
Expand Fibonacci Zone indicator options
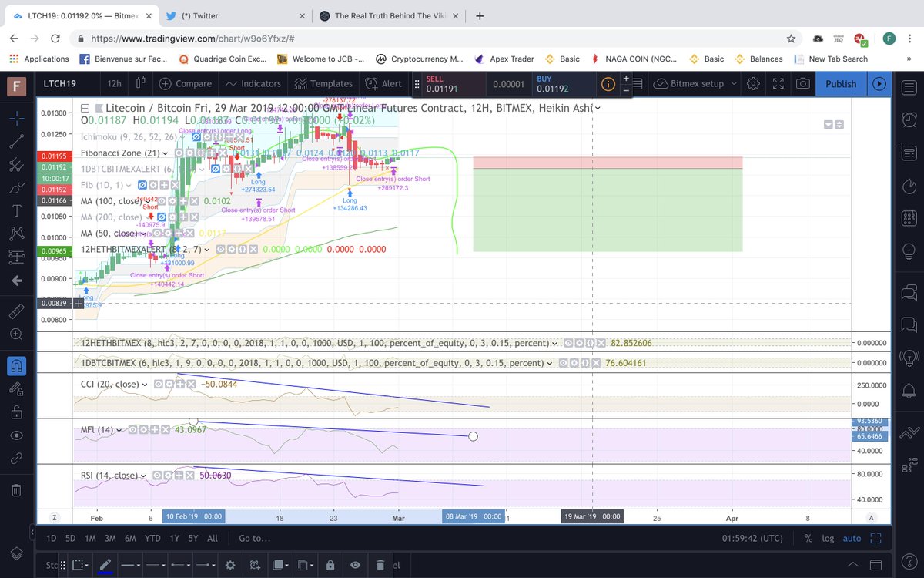164,153
